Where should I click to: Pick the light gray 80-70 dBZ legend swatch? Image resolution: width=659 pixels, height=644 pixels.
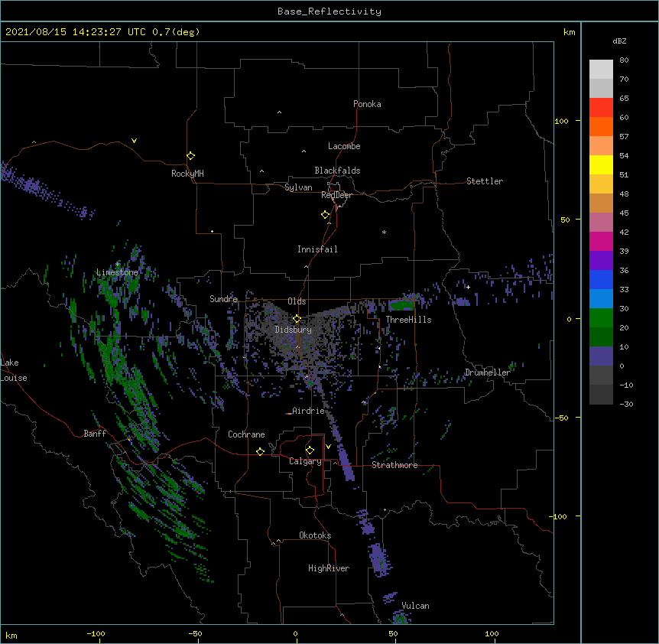click(601, 70)
